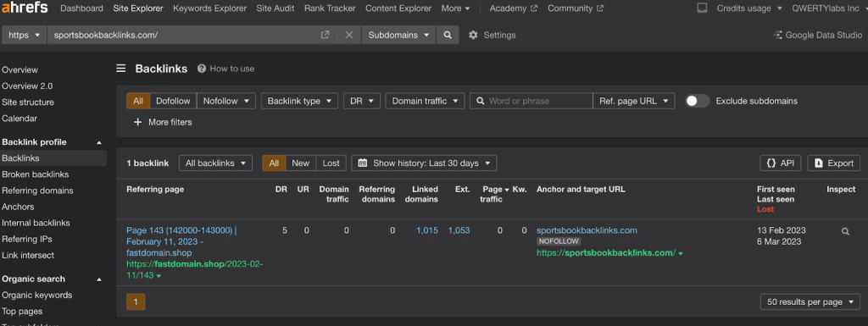
Task: Open Keywords Explorer in the top menu
Action: [x=210, y=8]
